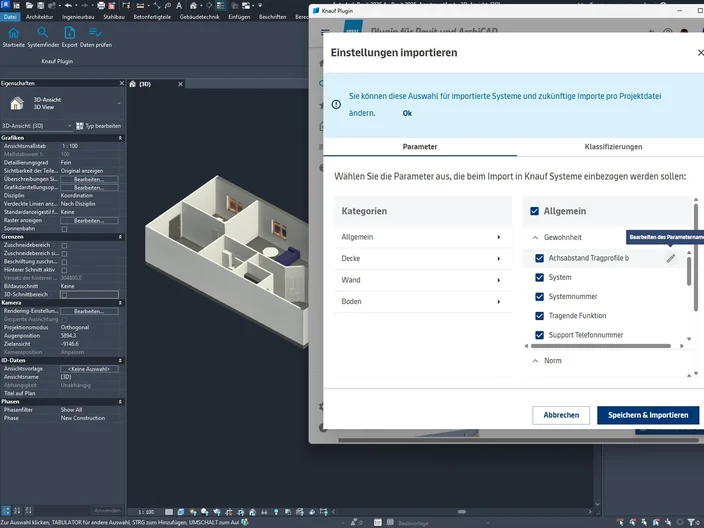Open default 3D view house icon in toolbar
The image size is (704, 528).
point(193,5)
